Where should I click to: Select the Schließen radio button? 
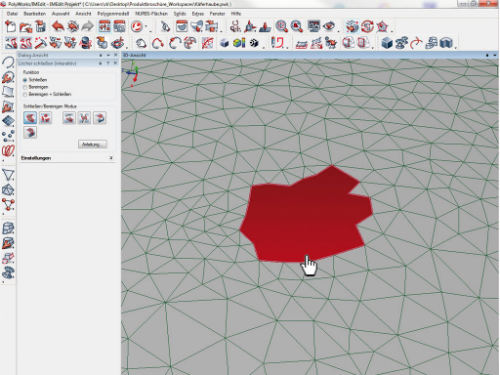(x=25, y=80)
